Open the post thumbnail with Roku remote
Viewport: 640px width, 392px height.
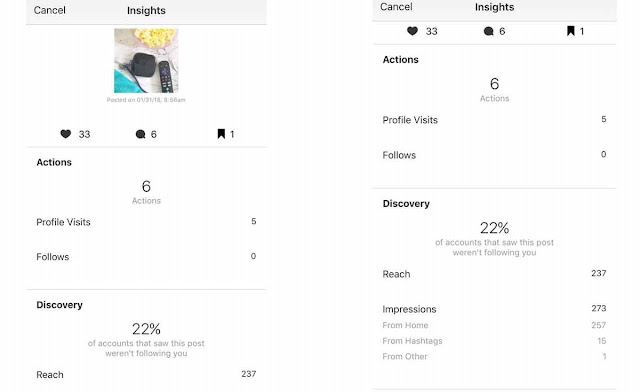(x=146, y=60)
